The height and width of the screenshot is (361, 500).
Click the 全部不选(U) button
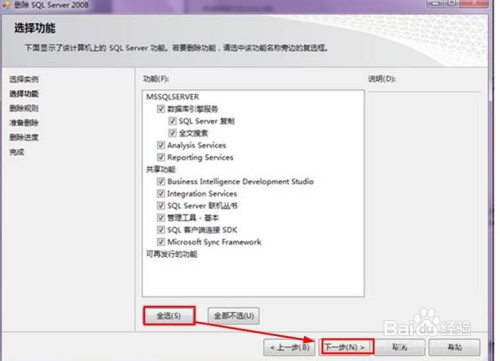(234, 316)
